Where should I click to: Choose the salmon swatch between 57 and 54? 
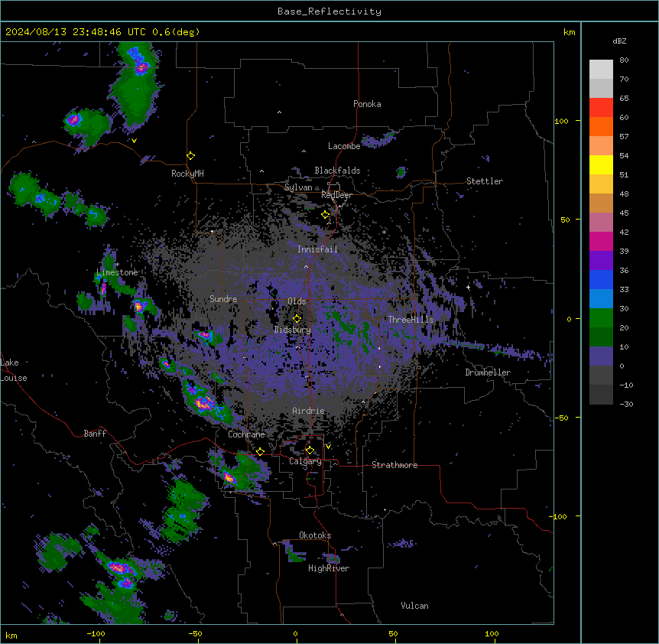(601, 146)
